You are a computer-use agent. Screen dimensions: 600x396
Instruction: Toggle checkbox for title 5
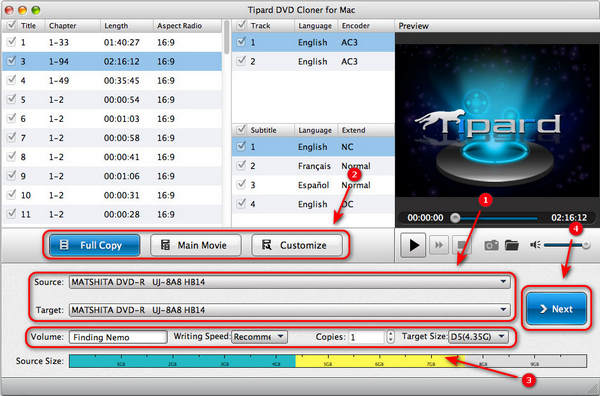coord(11,99)
